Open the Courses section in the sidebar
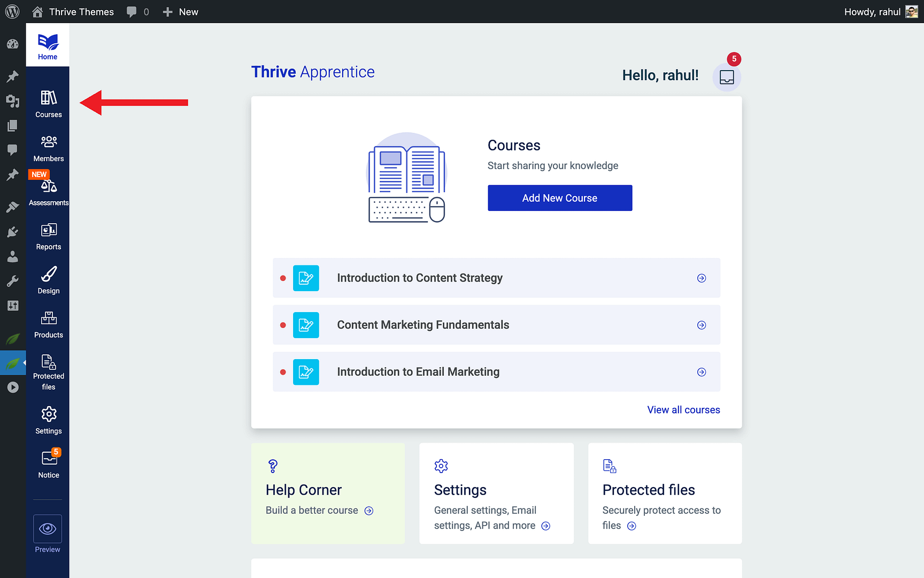 [x=48, y=103]
